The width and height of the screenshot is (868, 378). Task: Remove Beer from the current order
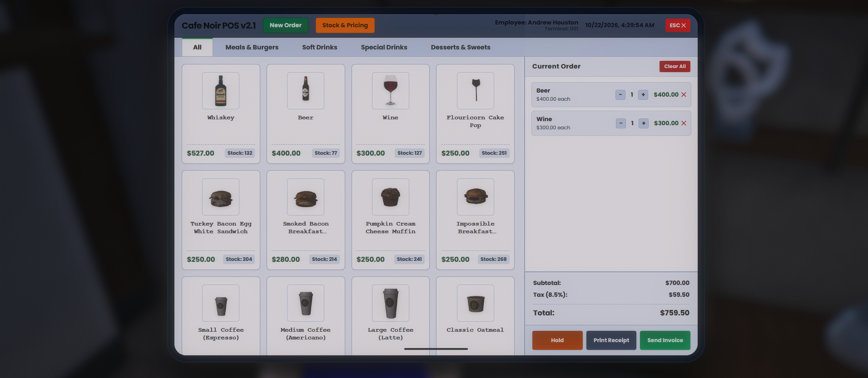pos(684,95)
